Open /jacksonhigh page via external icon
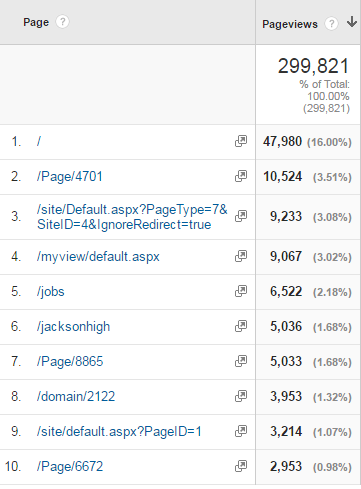The height and width of the screenshot is (489, 361). pos(241,326)
